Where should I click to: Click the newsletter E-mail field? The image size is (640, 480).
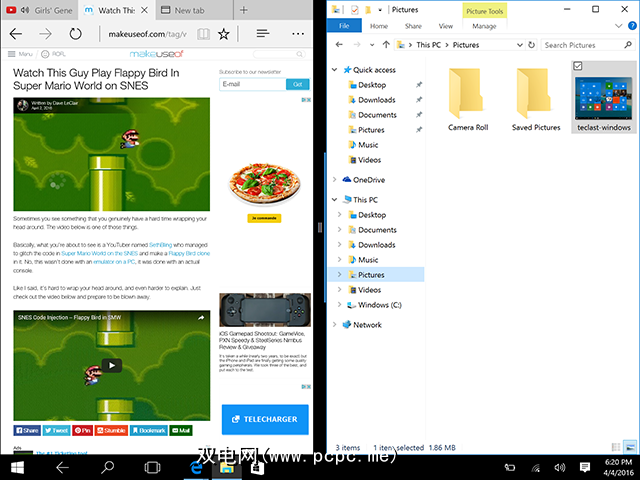pyautogui.click(x=252, y=84)
